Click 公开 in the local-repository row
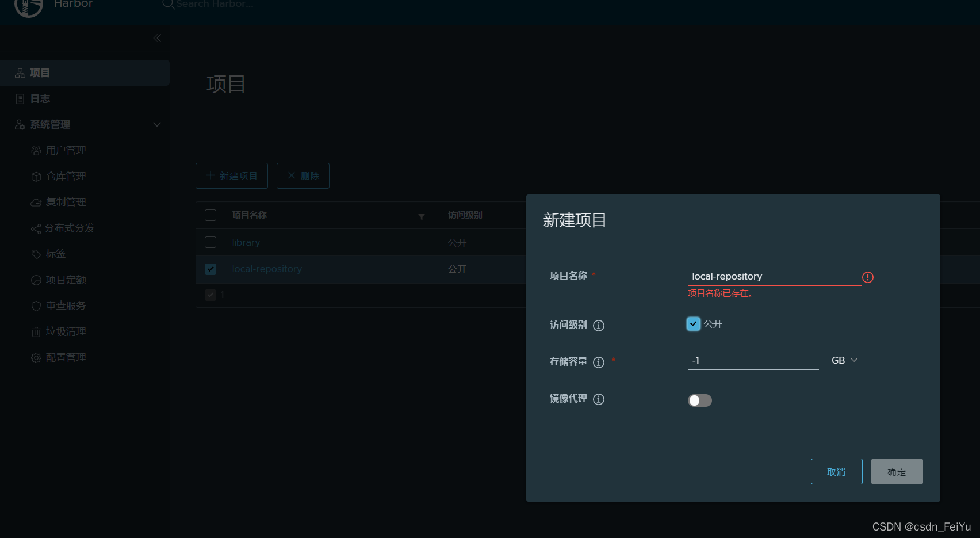 (457, 269)
